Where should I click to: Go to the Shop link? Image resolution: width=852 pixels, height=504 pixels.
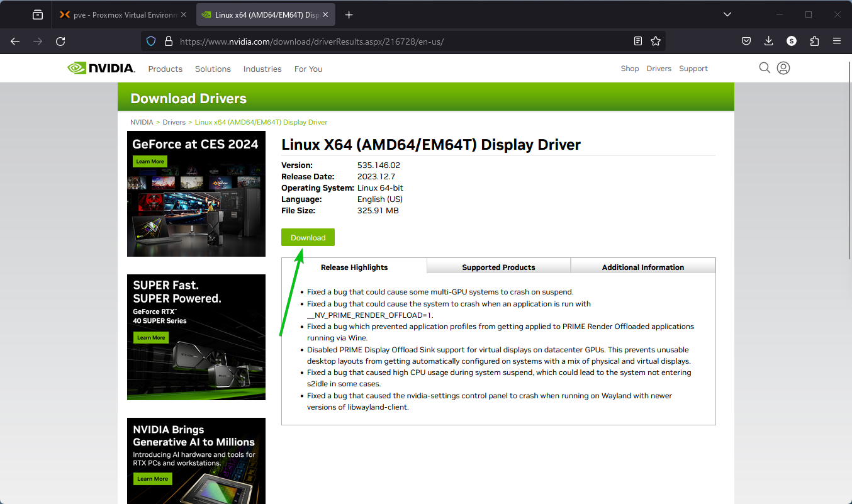click(x=630, y=69)
